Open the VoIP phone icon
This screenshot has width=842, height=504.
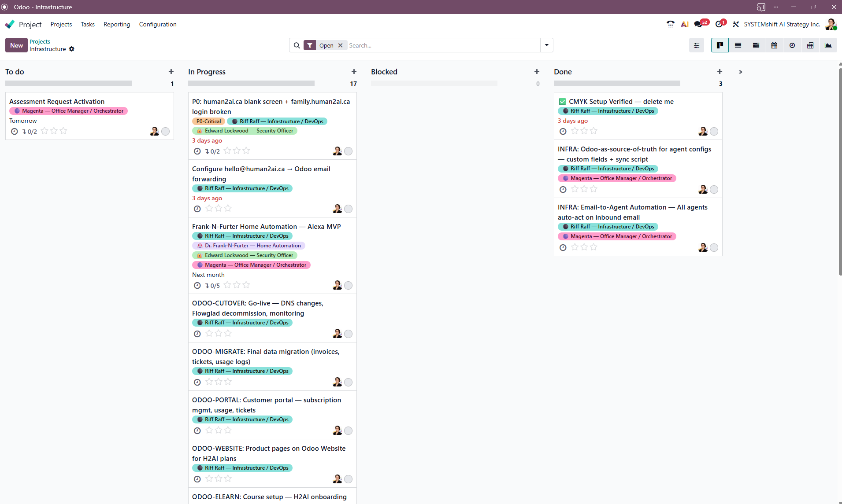(x=670, y=24)
